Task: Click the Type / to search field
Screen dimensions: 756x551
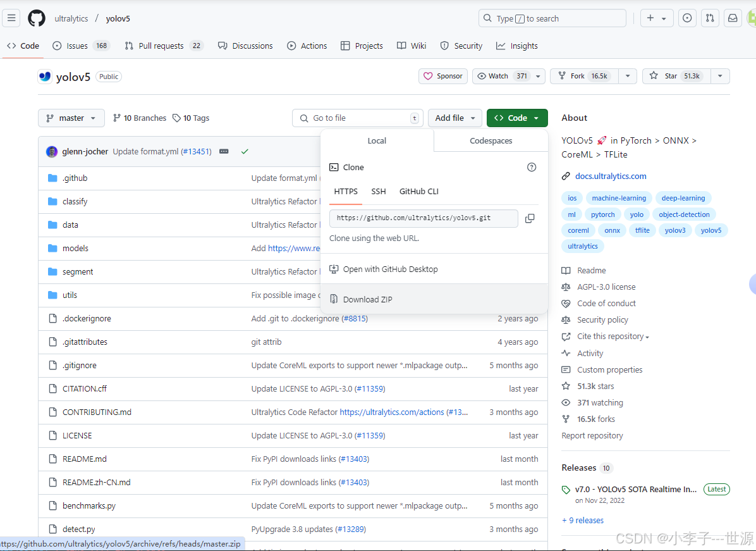Action: [552, 18]
